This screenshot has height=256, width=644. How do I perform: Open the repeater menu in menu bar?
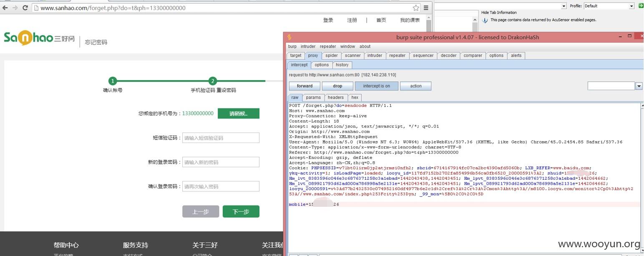[328, 47]
